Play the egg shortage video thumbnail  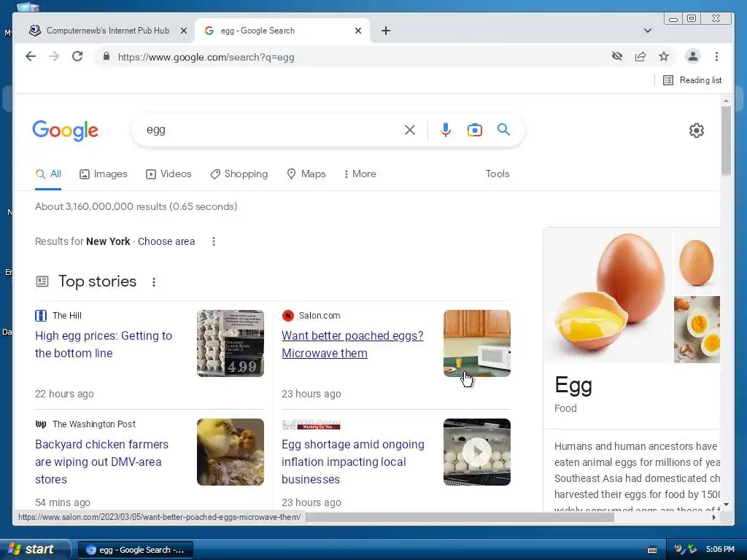pos(477,452)
